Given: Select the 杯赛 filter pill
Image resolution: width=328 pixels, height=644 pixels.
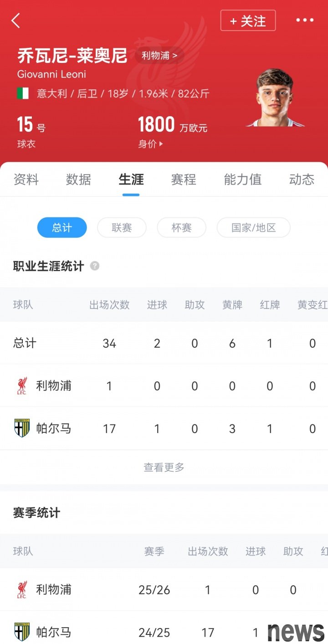Looking at the screenshot, I should pyautogui.click(x=181, y=227).
